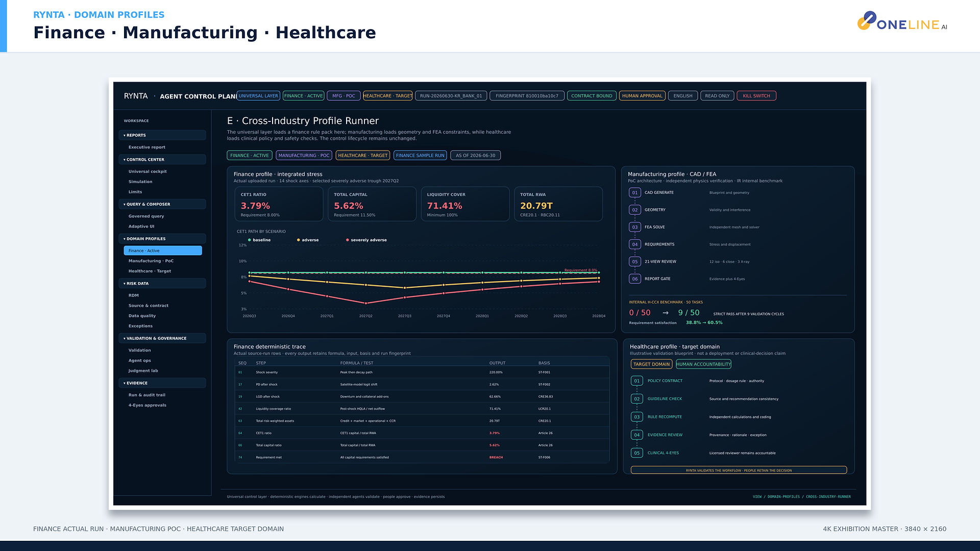Screen dimensions: 980x551
Task: Select Adaptive UI in the sidebar
Action: pyautogui.click(x=141, y=227)
